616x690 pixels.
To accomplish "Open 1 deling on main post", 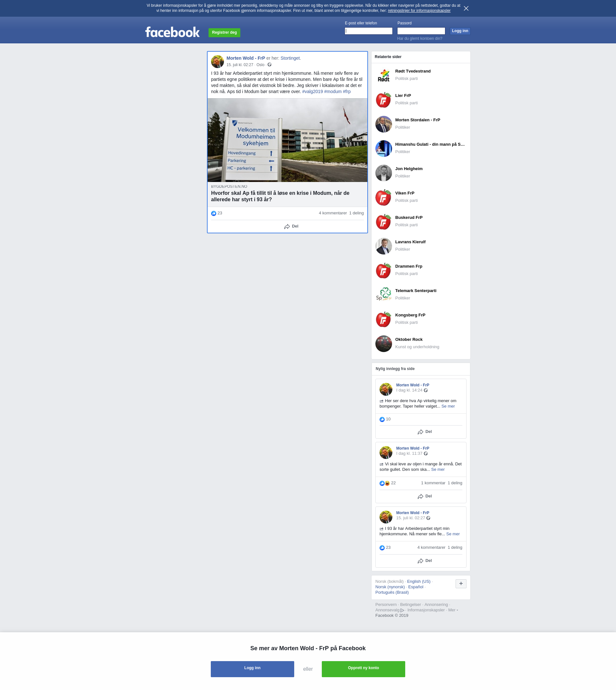I will (x=356, y=213).
